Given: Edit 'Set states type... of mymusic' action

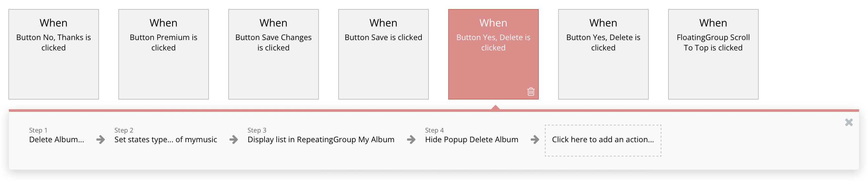Looking at the screenshot, I should coord(166,140).
